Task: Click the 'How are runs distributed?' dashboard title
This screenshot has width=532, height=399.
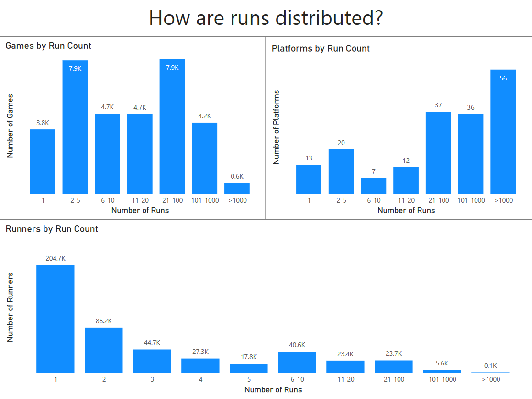Action: [266, 18]
